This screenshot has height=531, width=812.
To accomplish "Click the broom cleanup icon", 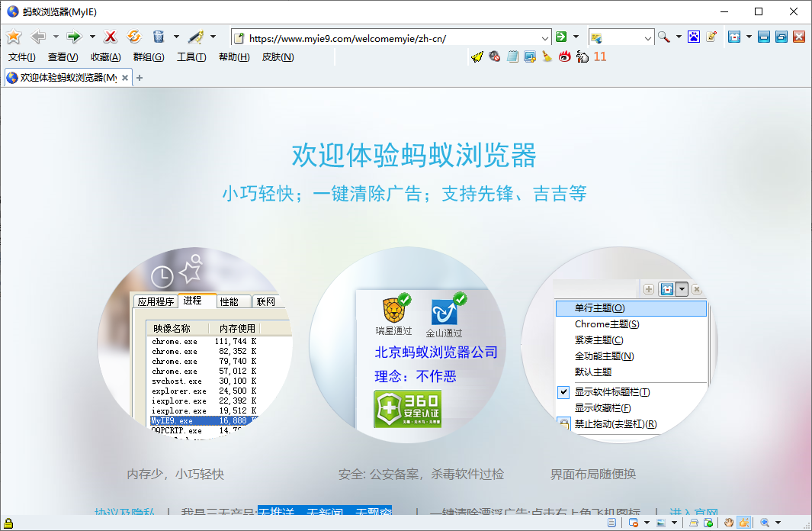I will pos(547,56).
